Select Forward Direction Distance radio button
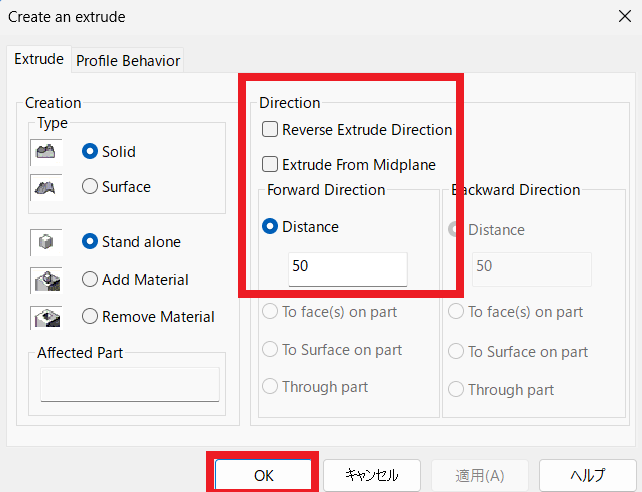642x492 pixels. (x=270, y=226)
